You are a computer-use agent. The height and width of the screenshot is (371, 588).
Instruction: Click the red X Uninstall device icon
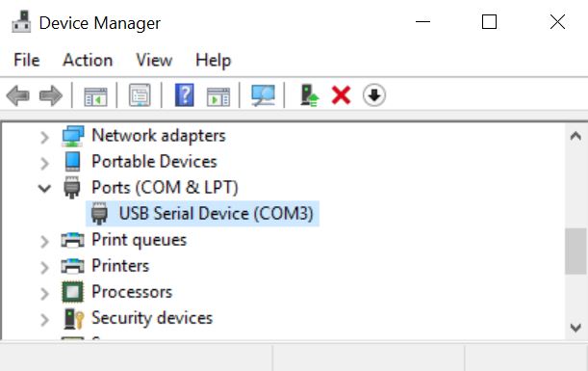(x=341, y=95)
